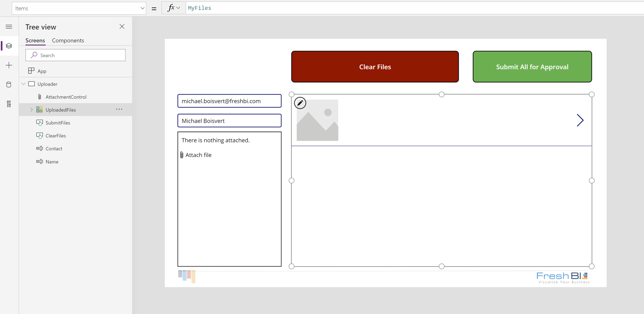The height and width of the screenshot is (314, 644).
Task: Click the Clear Files button
Action: (x=375, y=66)
